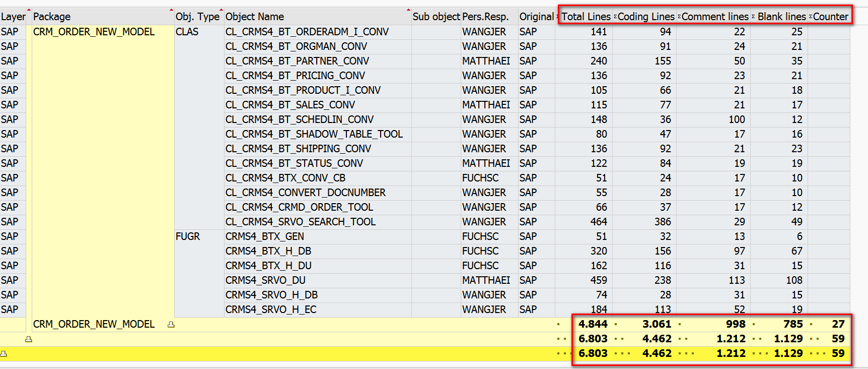Image resolution: width=868 pixels, height=369 pixels.
Task: Click the grand total icon in the bright yellow row
Action: [4, 354]
